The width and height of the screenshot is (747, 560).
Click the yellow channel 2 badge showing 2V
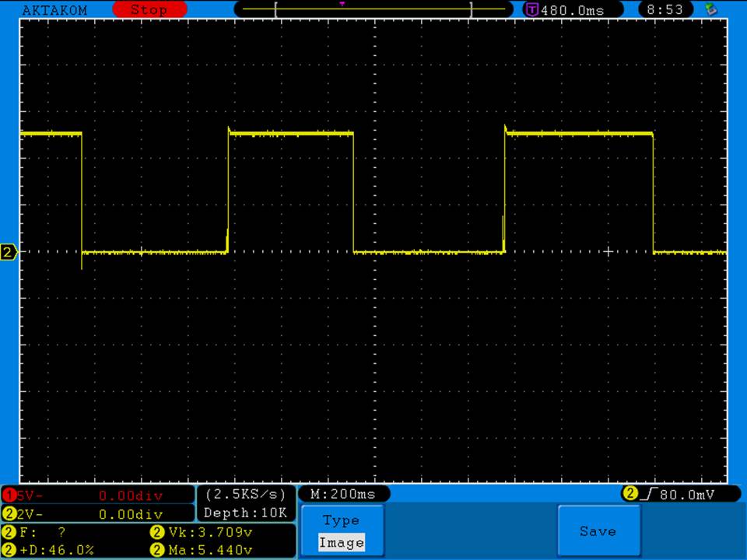(10, 514)
